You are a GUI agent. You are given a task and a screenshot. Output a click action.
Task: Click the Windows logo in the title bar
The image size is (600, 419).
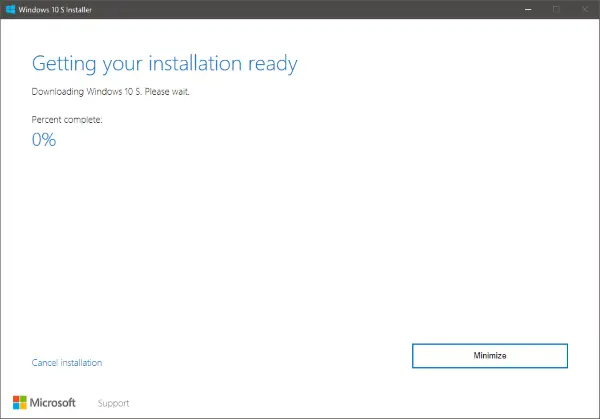(x=10, y=9)
